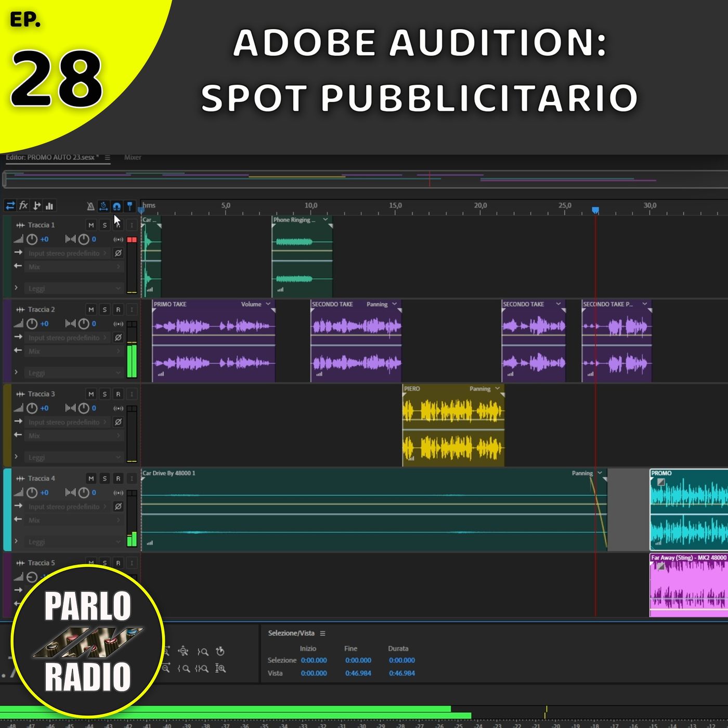Open Traccia 1 input stereo predefinito dropdown
Image resolution: width=728 pixels, height=728 pixels.
coord(68,253)
